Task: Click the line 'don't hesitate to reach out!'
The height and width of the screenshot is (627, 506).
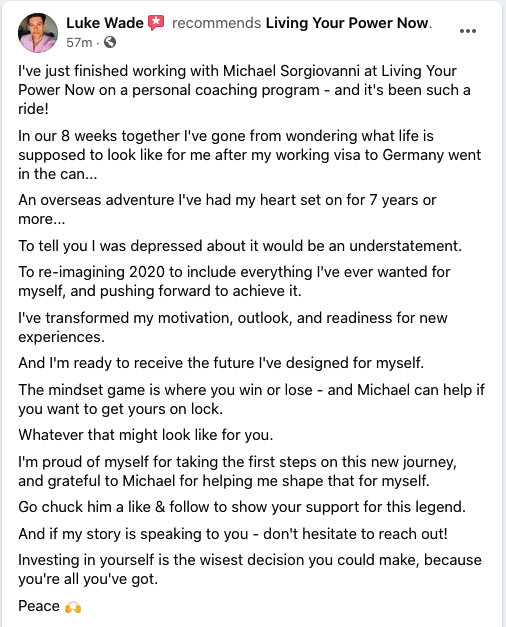Action: 355,533
